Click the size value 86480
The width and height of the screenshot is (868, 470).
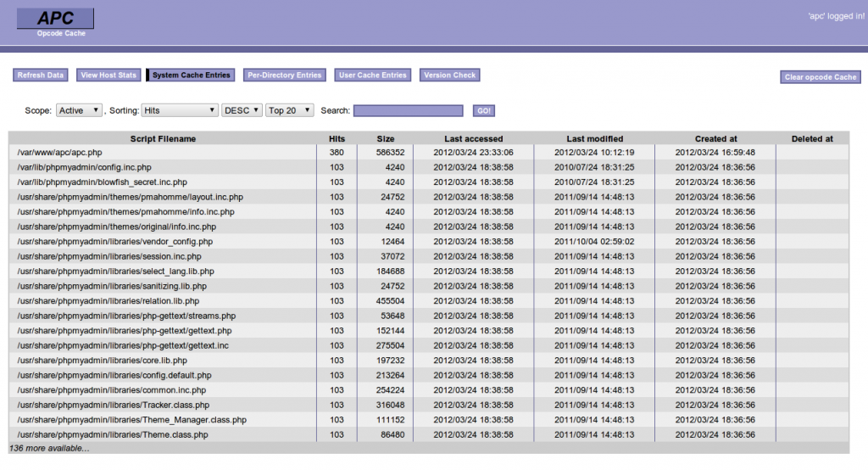[392, 435]
